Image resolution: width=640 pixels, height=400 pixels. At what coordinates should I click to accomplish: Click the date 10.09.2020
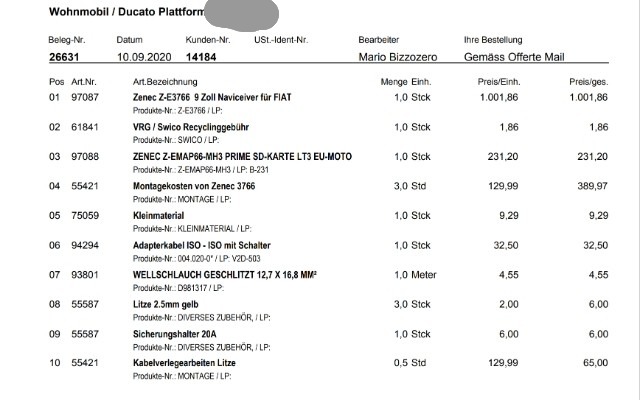coord(142,56)
